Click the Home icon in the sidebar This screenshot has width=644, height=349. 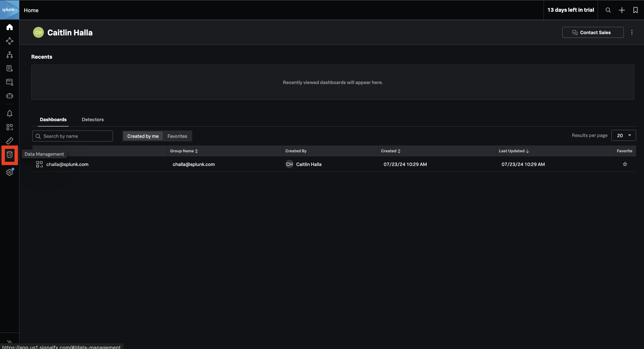10,27
